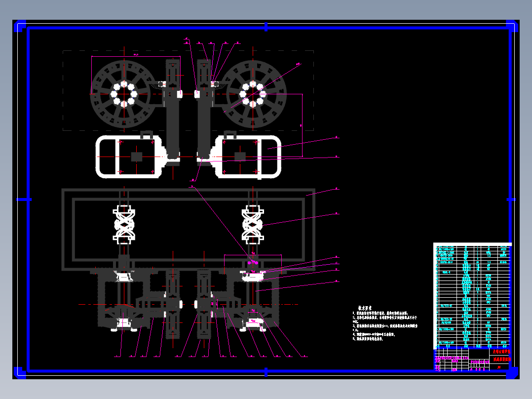Click the left cross-shaped coupling in frame
This screenshot has width=532, height=399.
pyautogui.click(x=124, y=225)
